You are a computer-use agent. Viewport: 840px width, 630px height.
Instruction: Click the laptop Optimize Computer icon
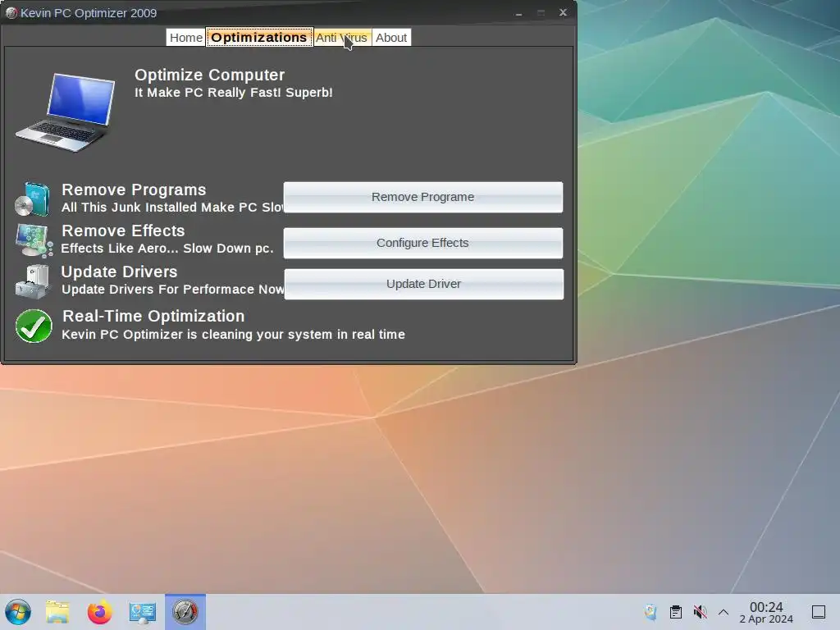(66, 112)
